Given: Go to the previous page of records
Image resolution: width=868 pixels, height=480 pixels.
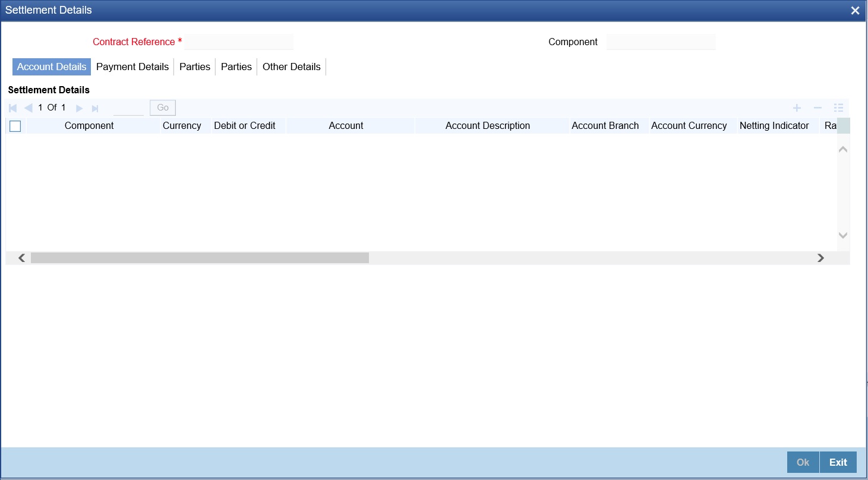Looking at the screenshot, I should click(28, 108).
